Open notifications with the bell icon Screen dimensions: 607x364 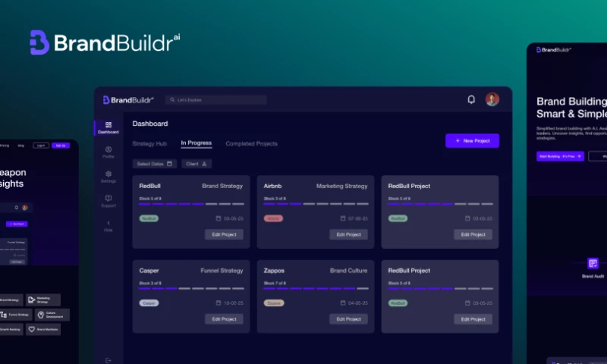pyautogui.click(x=471, y=99)
